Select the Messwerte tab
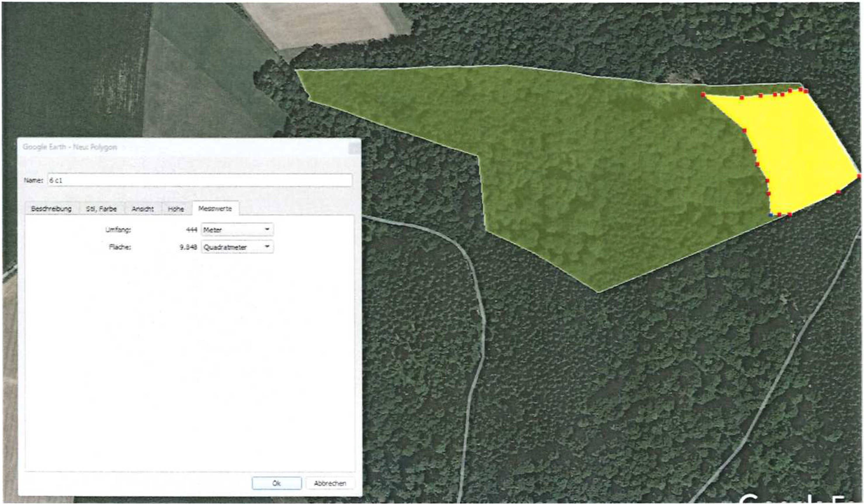Screen dimensions: 864x504 pyautogui.click(x=215, y=208)
